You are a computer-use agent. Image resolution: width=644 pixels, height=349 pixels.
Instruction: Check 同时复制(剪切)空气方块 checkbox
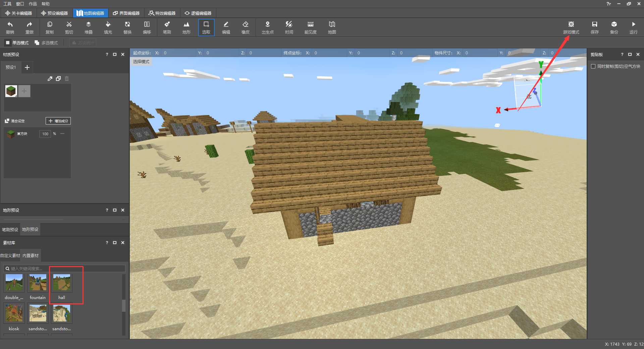(593, 66)
